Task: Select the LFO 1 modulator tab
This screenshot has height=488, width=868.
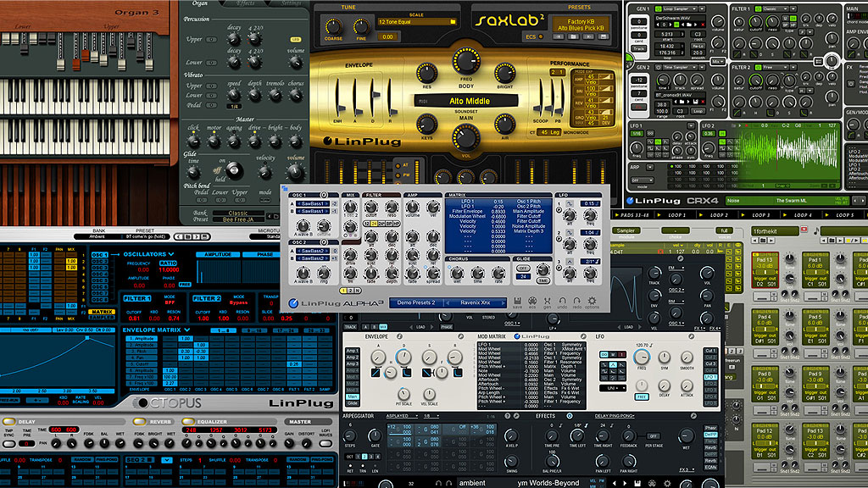Action: (711, 377)
